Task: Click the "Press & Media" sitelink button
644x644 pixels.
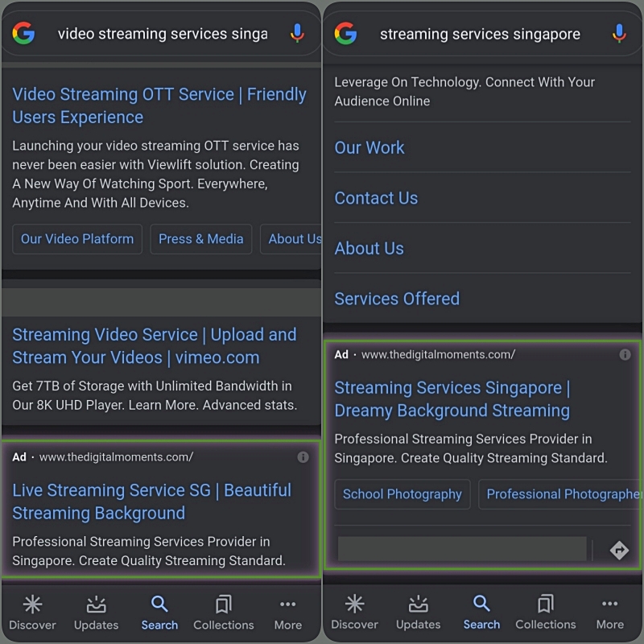Action: coord(201,239)
